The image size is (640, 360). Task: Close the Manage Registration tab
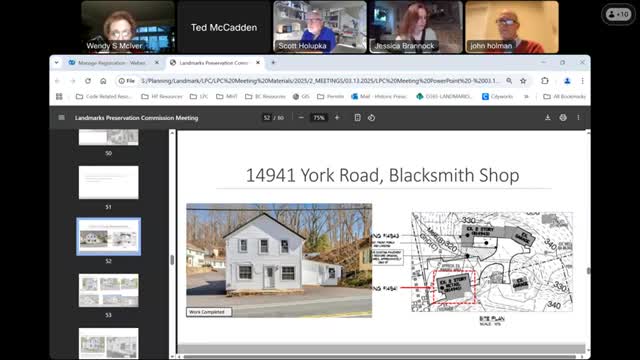pos(157,63)
